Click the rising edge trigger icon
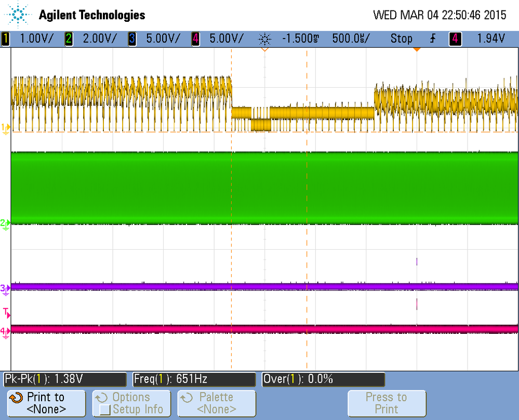The width and height of the screenshot is (519, 420). tap(433, 39)
